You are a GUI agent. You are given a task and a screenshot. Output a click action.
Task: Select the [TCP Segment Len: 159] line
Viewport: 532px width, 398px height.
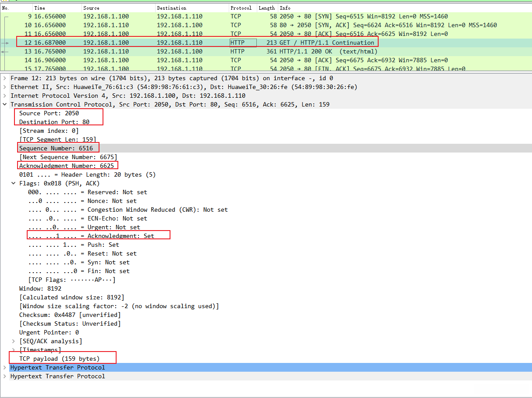[58, 139]
